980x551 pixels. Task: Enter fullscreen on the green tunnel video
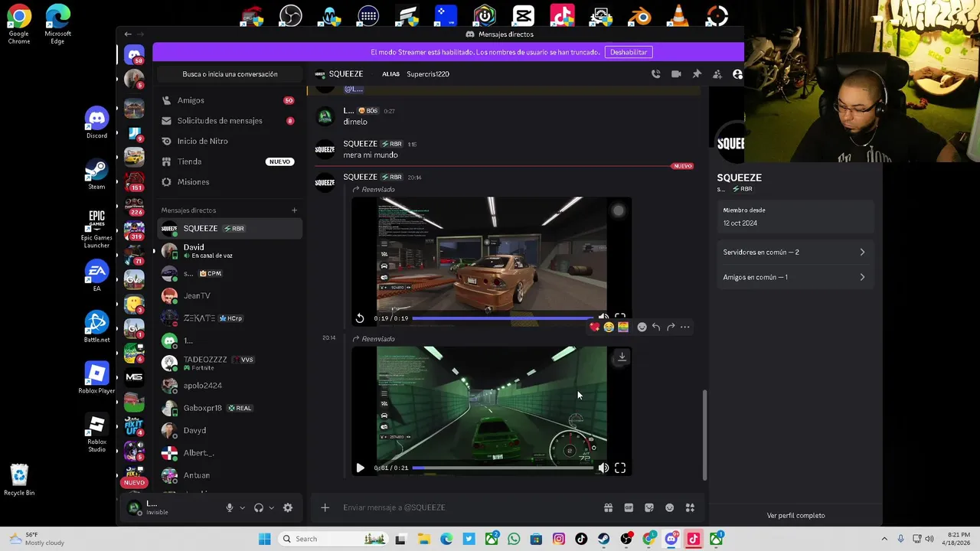pos(620,468)
